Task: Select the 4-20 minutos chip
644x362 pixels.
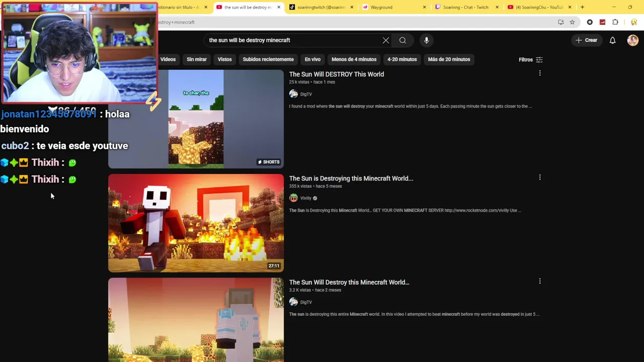Action: [x=402, y=59]
